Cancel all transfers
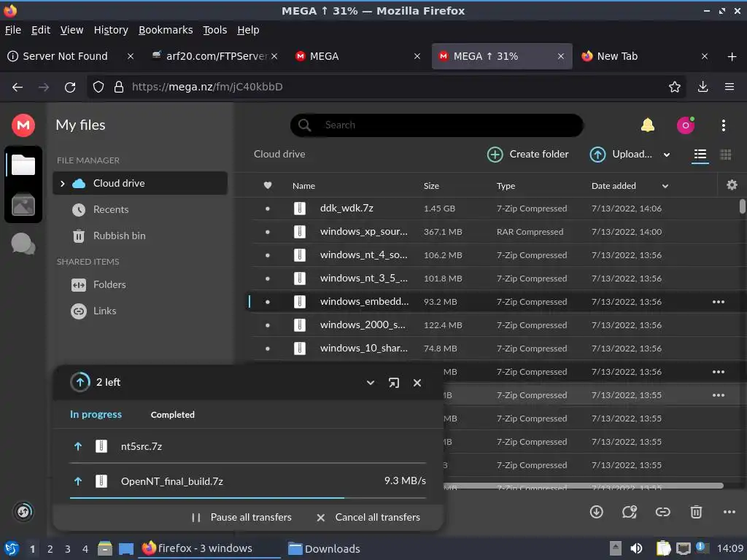Screen dimensions: 747x560 (368, 517)
